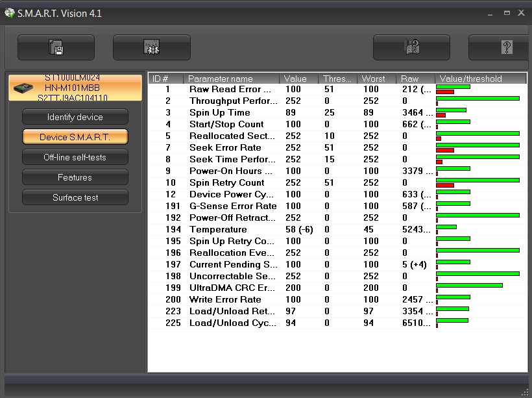Viewport: 532px width, 398px height.
Task: Select the UltraDMA CRC Er... row
Action: click(x=337, y=288)
